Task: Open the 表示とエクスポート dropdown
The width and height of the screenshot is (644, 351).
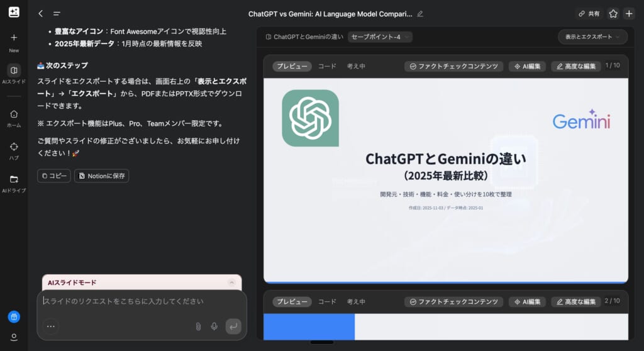Action: pyautogui.click(x=592, y=37)
